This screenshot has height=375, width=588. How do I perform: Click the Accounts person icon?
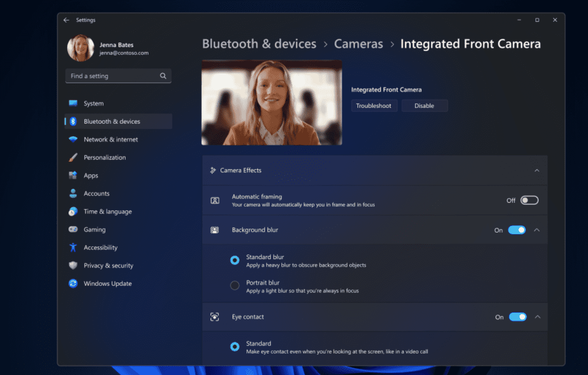(73, 193)
